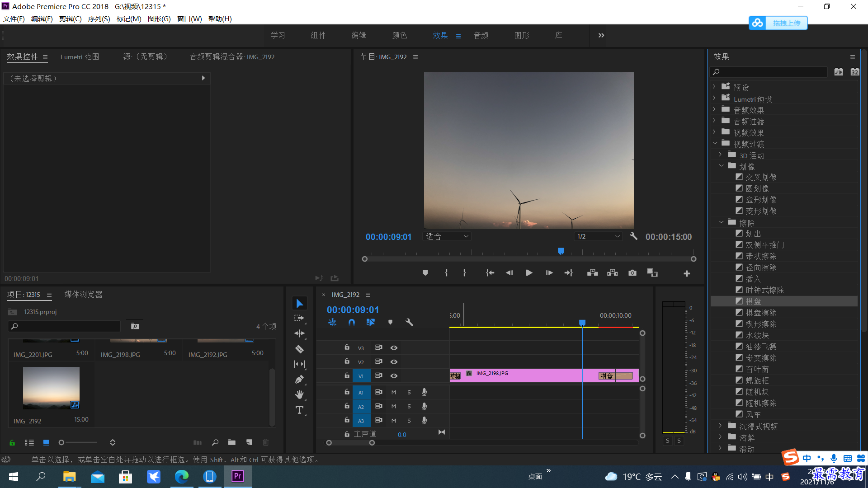Select the 交叉划像 transition
Viewport: 868px width, 488px height.
pos(761,177)
